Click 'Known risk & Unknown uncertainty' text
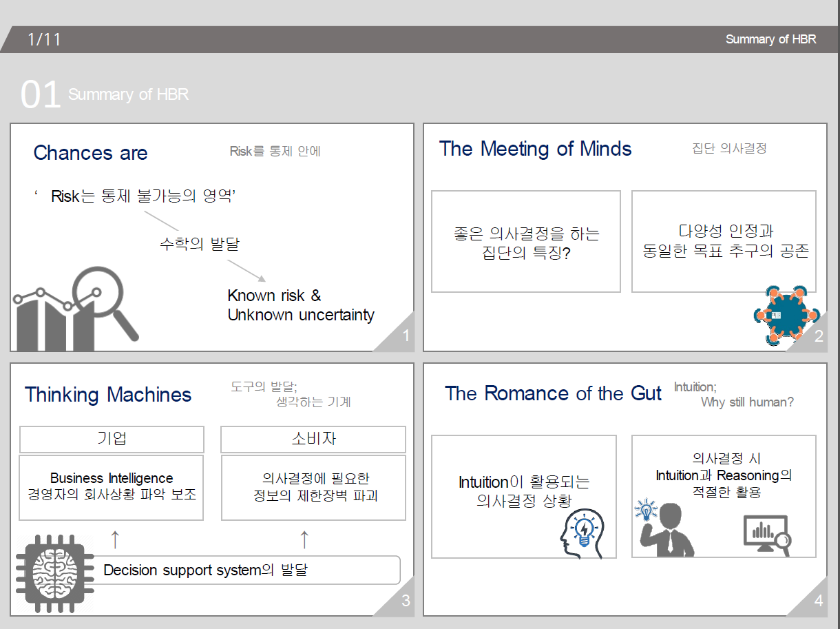The width and height of the screenshot is (840, 629). (300, 305)
